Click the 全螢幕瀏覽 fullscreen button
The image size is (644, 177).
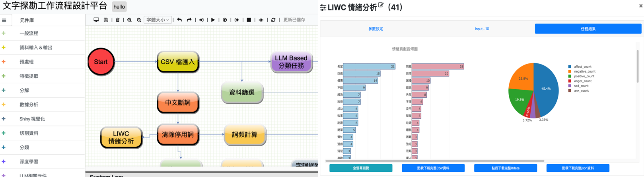click(360, 168)
